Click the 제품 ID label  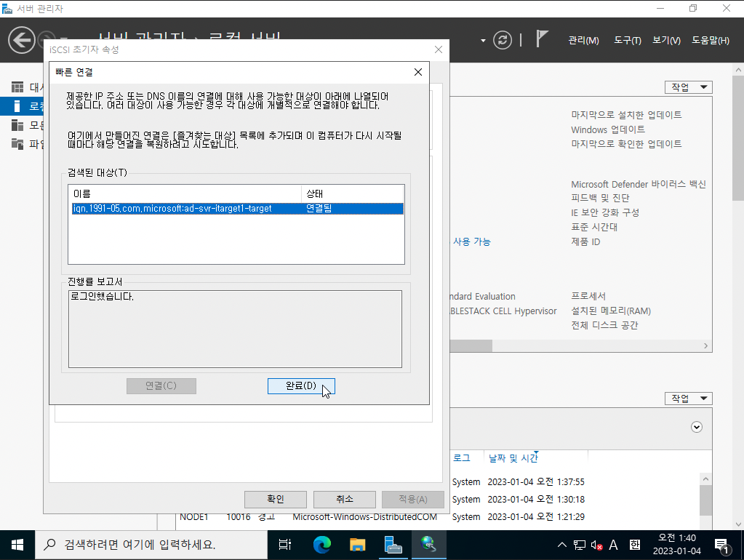click(x=585, y=241)
